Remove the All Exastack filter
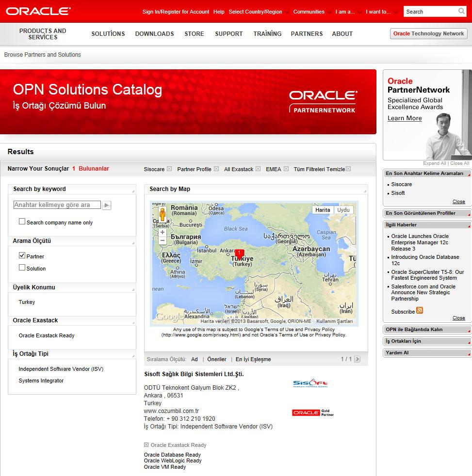Viewport: 472px width, 476px height. pos(258,169)
